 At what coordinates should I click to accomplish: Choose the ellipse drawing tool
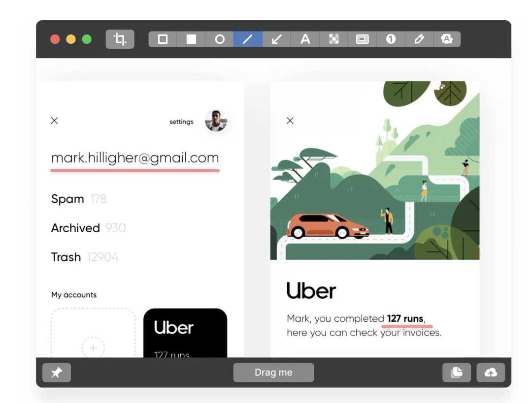point(220,39)
